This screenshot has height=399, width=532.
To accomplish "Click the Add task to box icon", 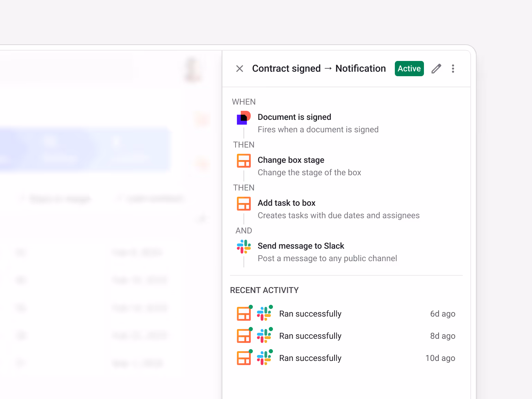I will click(244, 204).
